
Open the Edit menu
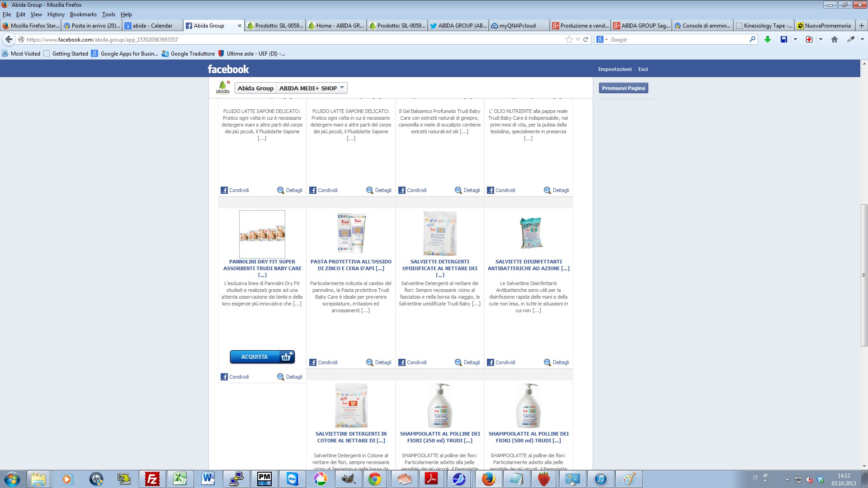click(20, 14)
